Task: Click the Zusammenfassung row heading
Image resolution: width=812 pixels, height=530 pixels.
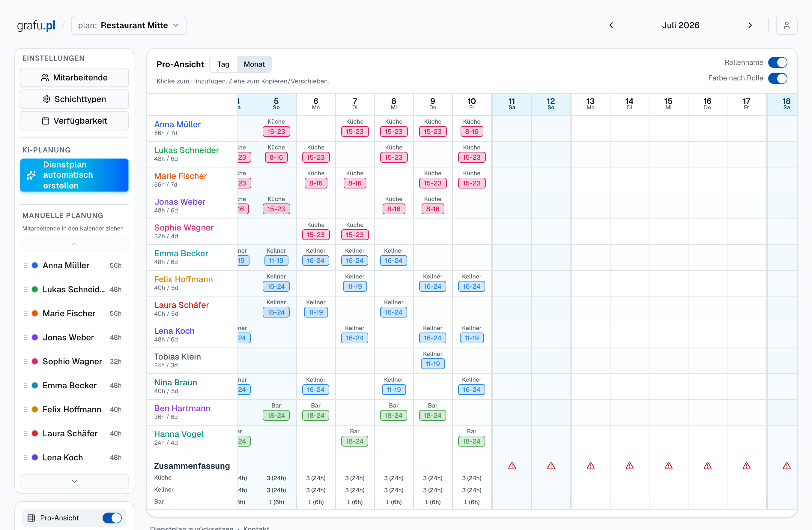Action: (192, 466)
